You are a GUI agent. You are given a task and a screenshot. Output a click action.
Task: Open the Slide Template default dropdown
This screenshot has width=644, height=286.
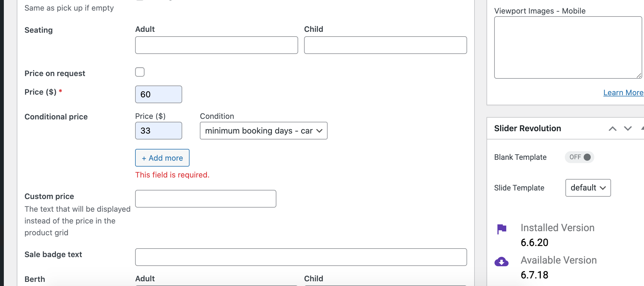pyautogui.click(x=588, y=188)
